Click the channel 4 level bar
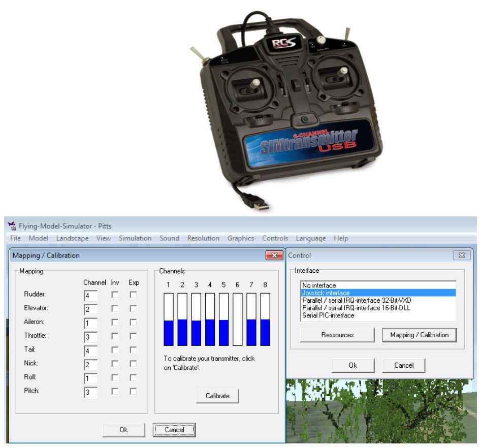This screenshot has height=448, width=481. [210, 319]
